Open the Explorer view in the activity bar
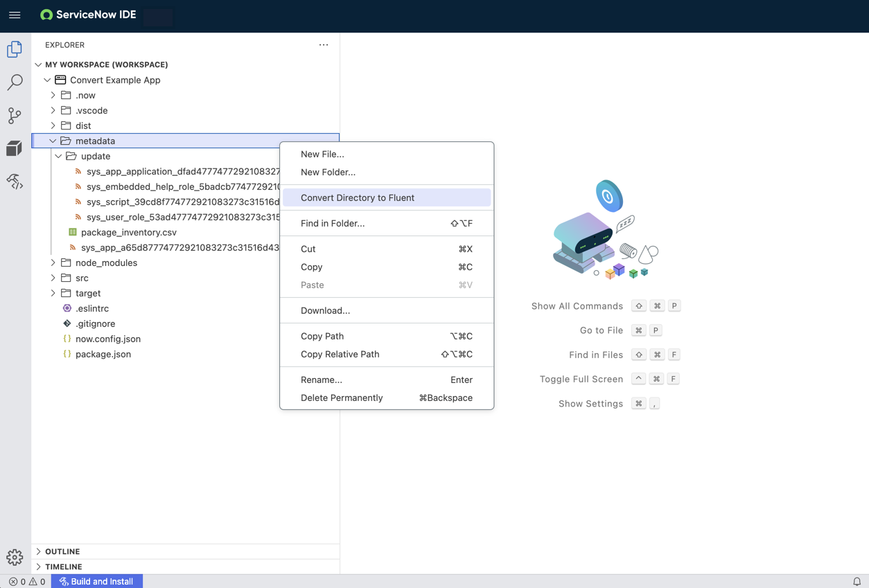 (x=15, y=49)
